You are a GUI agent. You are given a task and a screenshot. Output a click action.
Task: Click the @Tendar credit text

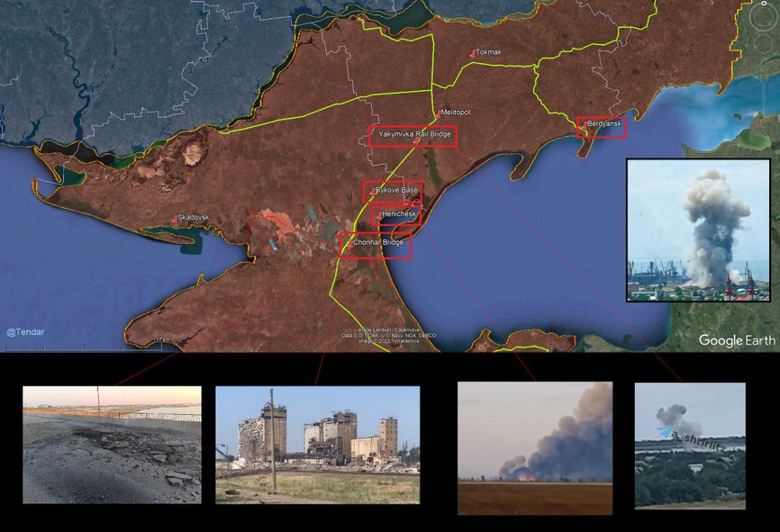pos(25,331)
